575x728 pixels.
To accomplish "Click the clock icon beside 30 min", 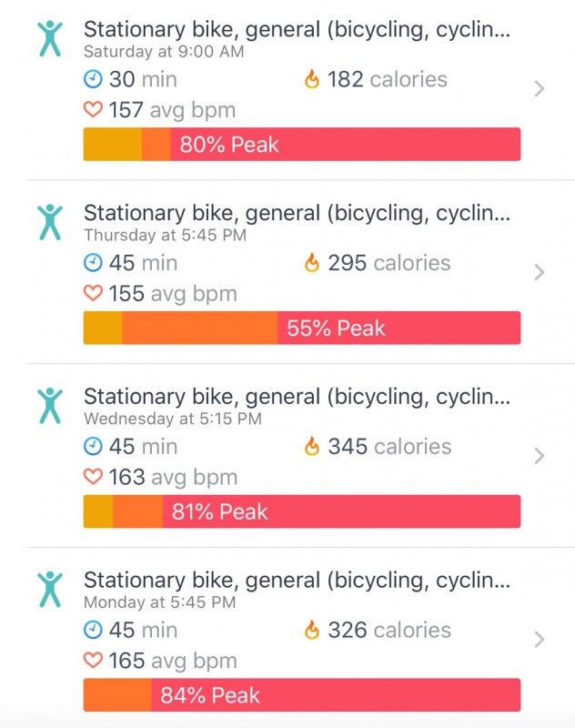I will click(94, 80).
